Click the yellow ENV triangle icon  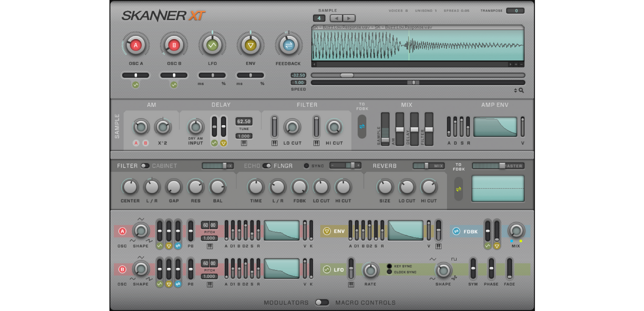[x=327, y=231]
